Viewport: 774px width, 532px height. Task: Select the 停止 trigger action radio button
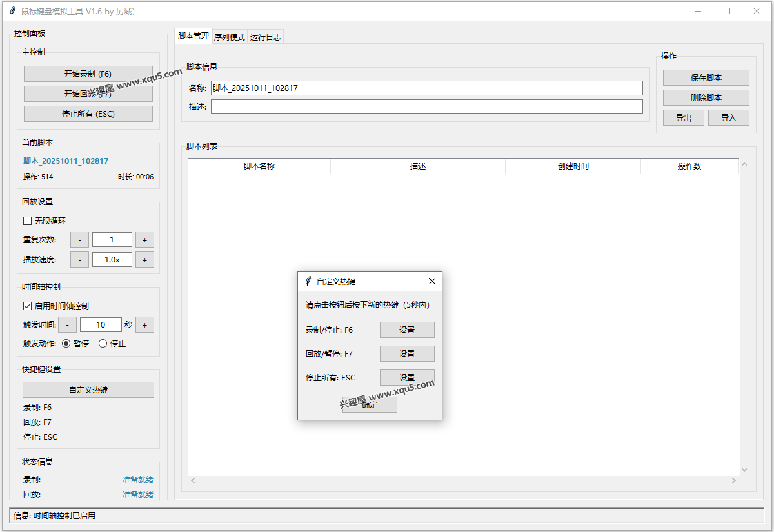(103, 344)
